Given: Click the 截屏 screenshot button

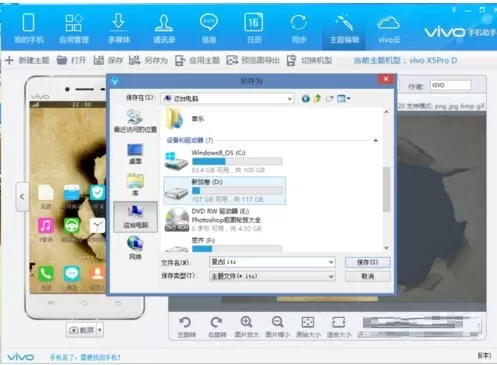Looking at the screenshot, I should coord(81,330).
